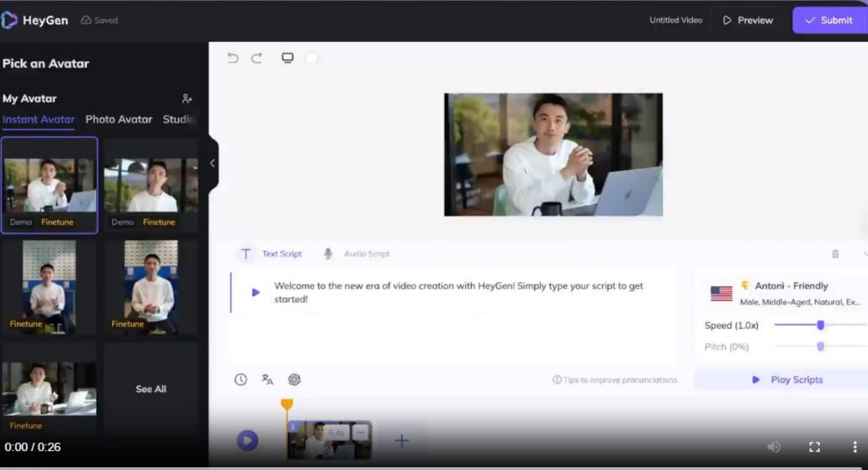
Task: Adjust the Speed slider handle
Action: tap(820, 325)
